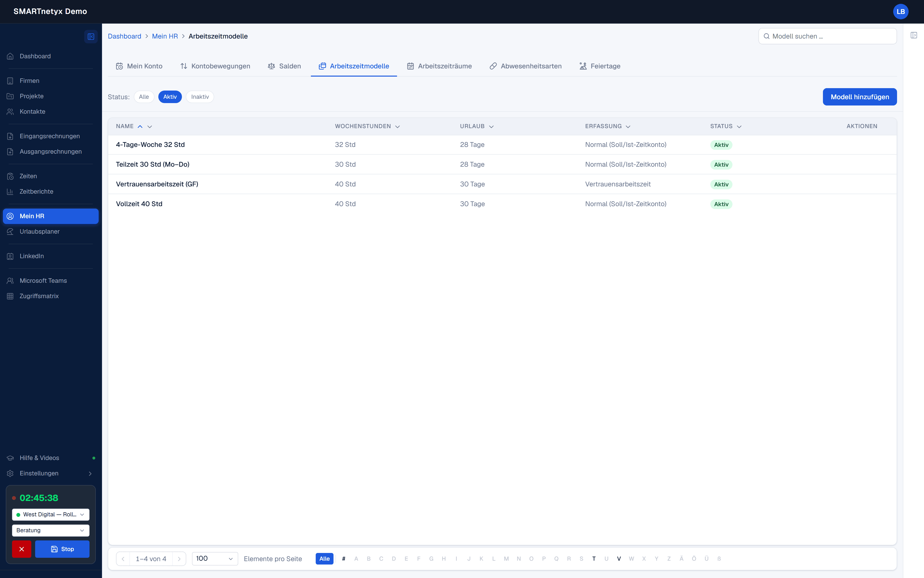Expand Einstellungen submenu chevron
This screenshot has height=578, width=924.
[90, 474]
